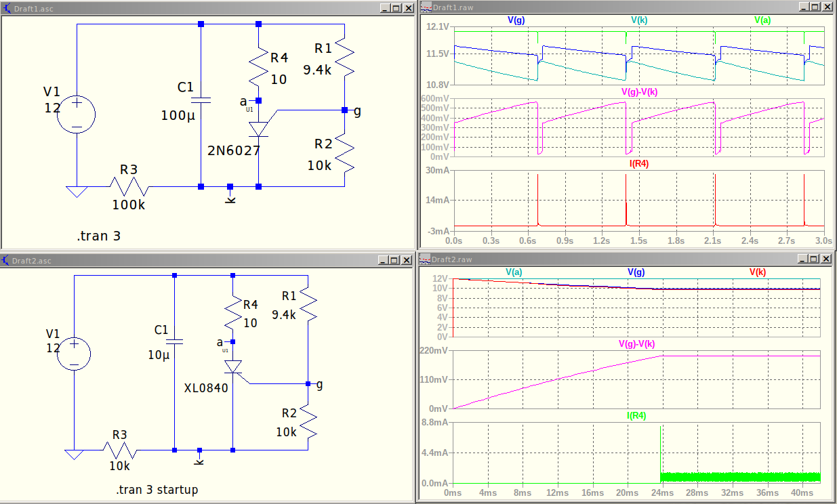Click the LTspice icon in Draft1.raw title bar

[426, 7]
